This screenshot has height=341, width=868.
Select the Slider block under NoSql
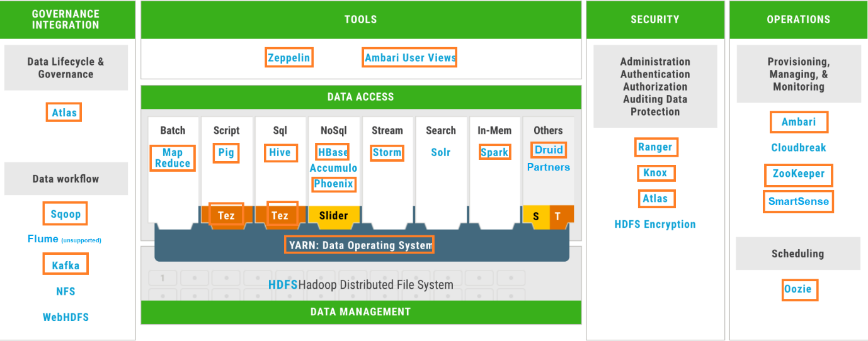click(333, 215)
